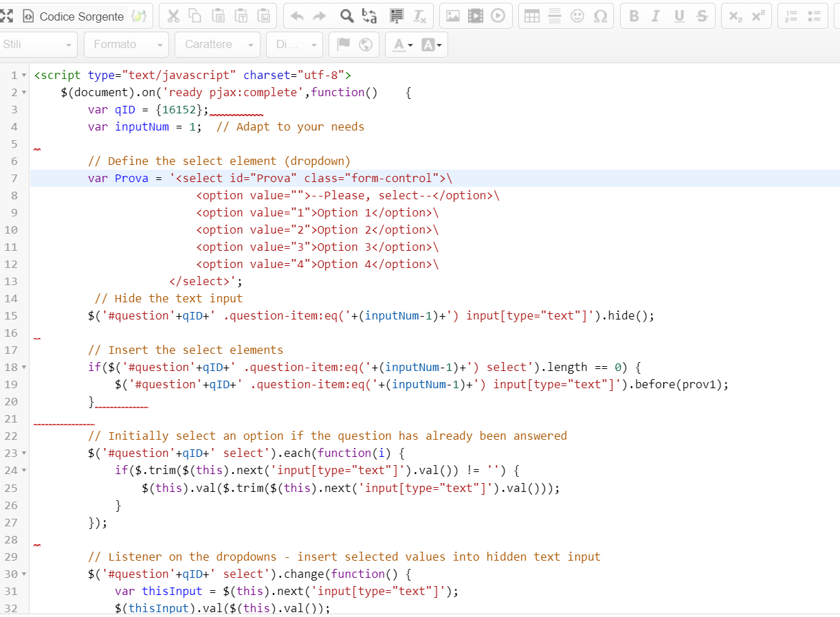Click the cut scissors icon
840x617 pixels.
tap(173, 16)
